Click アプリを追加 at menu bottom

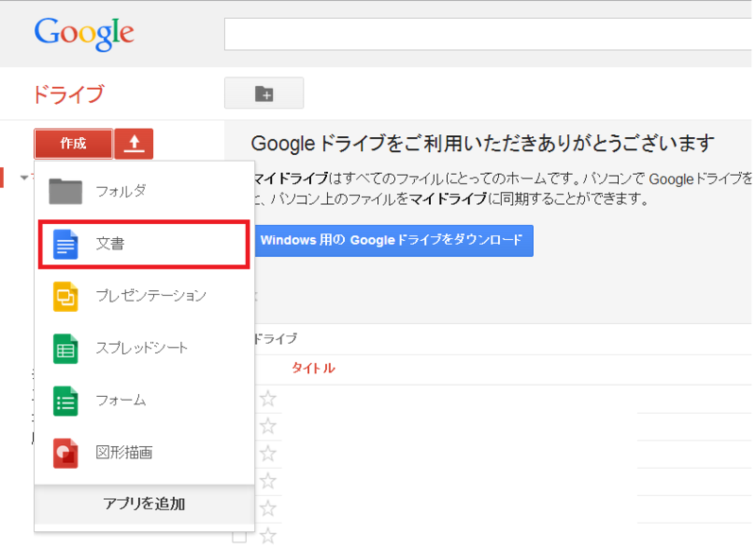click(145, 504)
